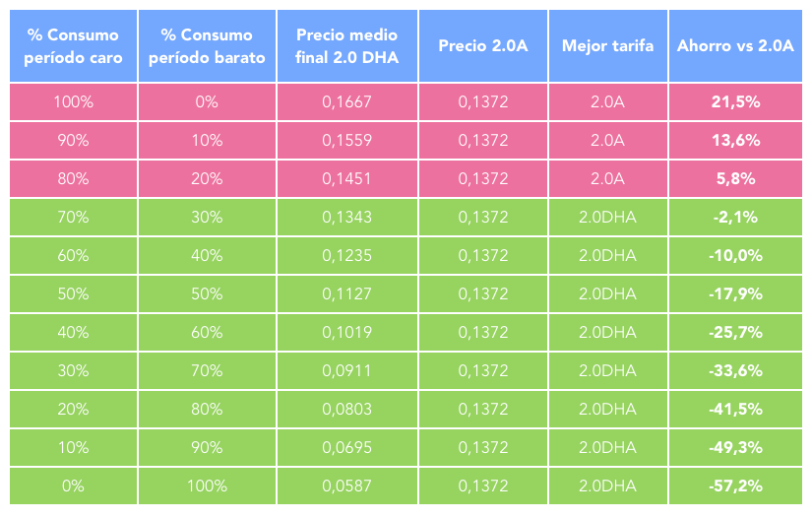The image size is (812, 518).
Task: Click the -57,2% savings cell in last row
Action: [735, 486]
